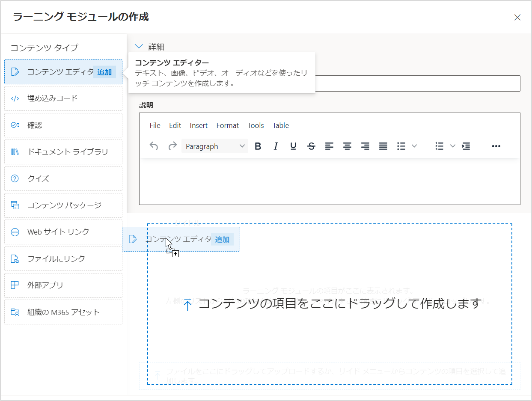
Task: Click the M365 asset folder icon
Action: 15,312
